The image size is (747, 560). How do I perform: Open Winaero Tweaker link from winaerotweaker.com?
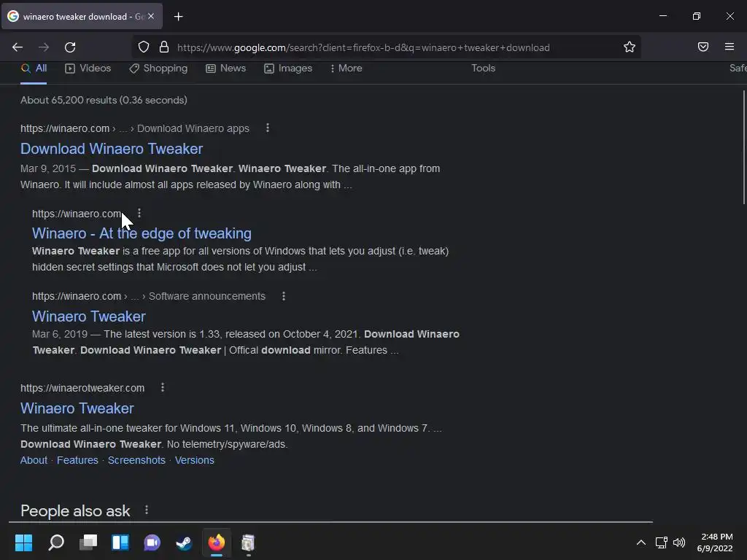point(77,408)
